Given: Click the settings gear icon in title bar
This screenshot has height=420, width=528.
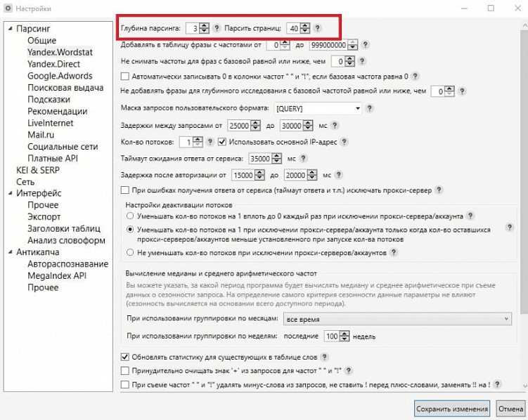Looking at the screenshot, I should pyautogui.click(x=8, y=8).
